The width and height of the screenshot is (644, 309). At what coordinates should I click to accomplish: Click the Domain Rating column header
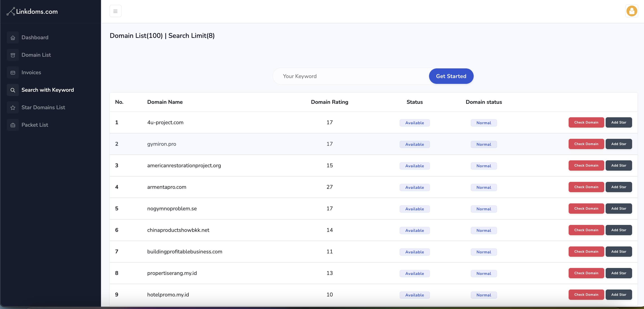329,102
